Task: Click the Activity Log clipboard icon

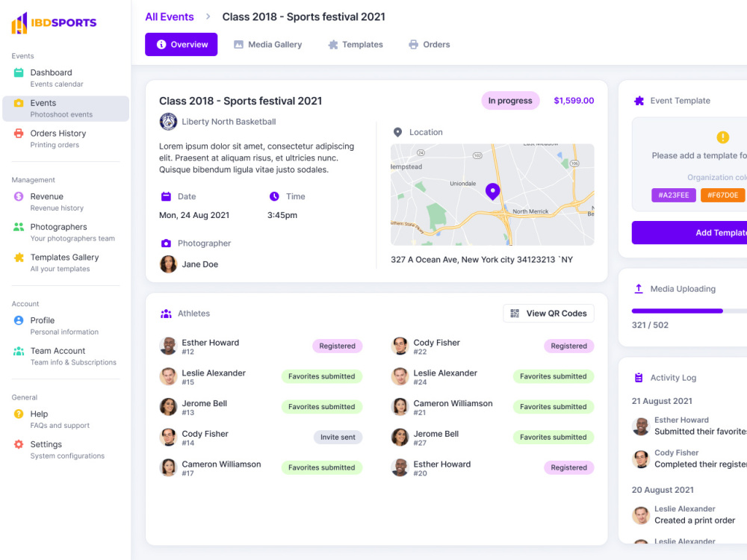Action: point(639,378)
